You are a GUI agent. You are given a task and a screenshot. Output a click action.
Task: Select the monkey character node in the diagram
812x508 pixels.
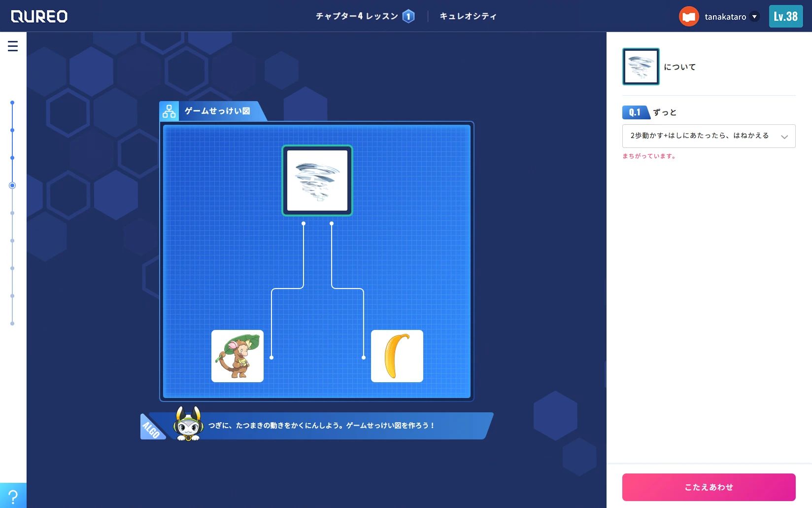[237, 356]
